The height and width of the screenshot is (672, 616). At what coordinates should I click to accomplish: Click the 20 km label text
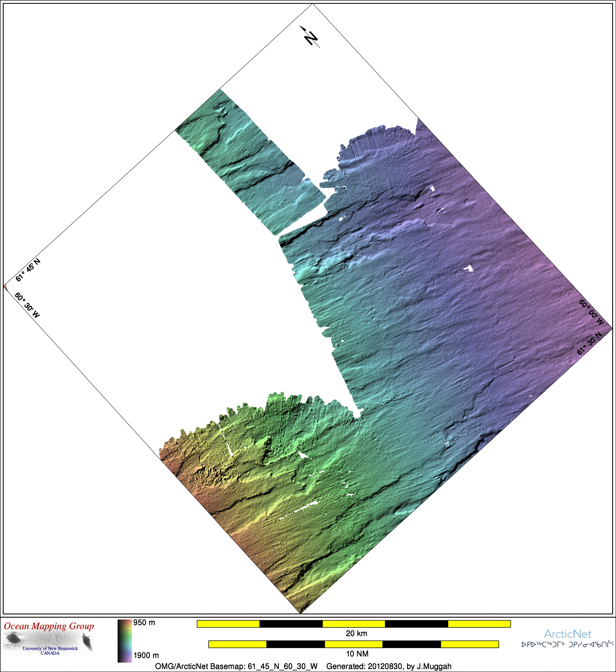pos(356,634)
